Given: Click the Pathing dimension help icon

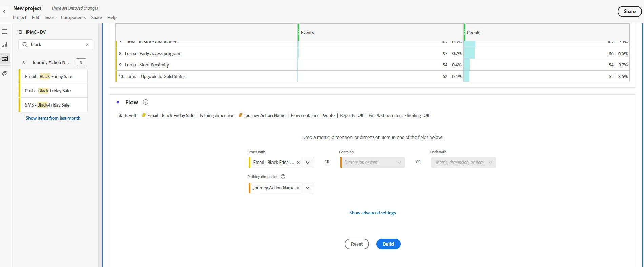Looking at the screenshot, I should point(283,176).
